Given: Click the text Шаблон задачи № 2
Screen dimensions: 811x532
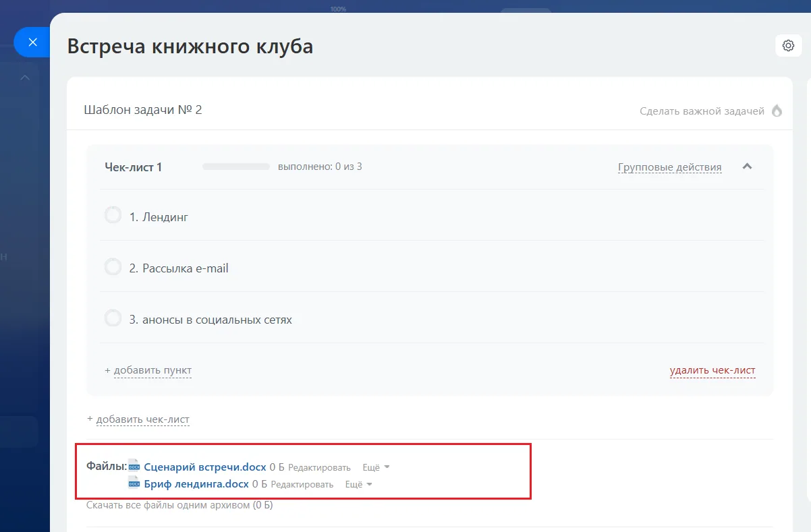Looking at the screenshot, I should point(143,110).
